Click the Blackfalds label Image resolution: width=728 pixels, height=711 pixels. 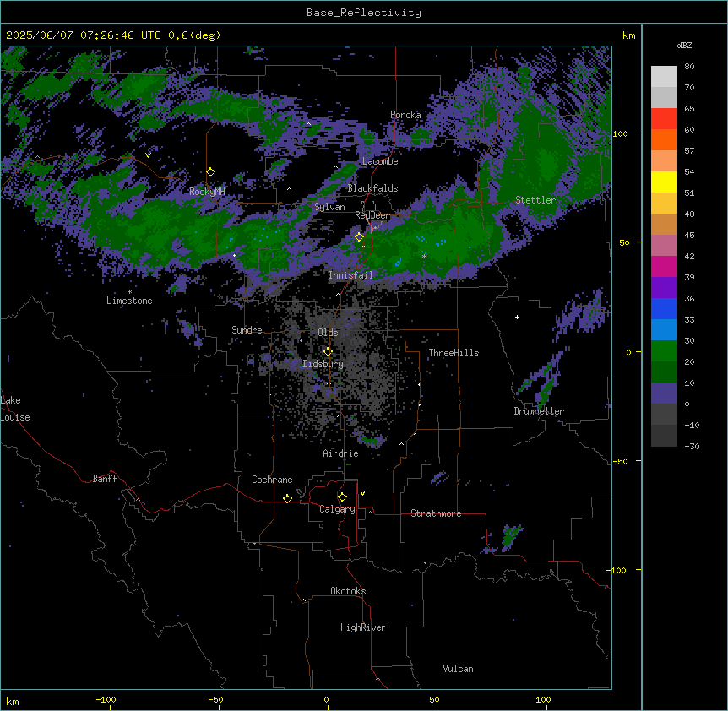coord(372,188)
